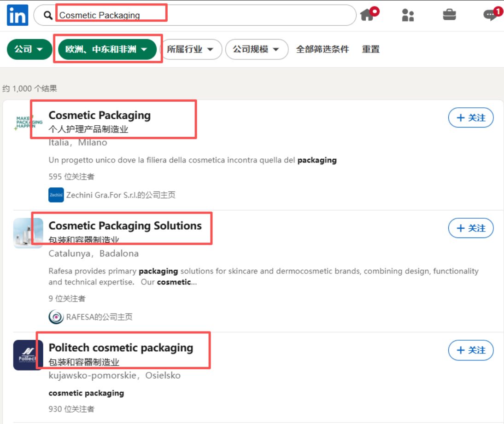
Task: Open 全部筛选条件 all filters
Action: pyautogui.click(x=322, y=49)
